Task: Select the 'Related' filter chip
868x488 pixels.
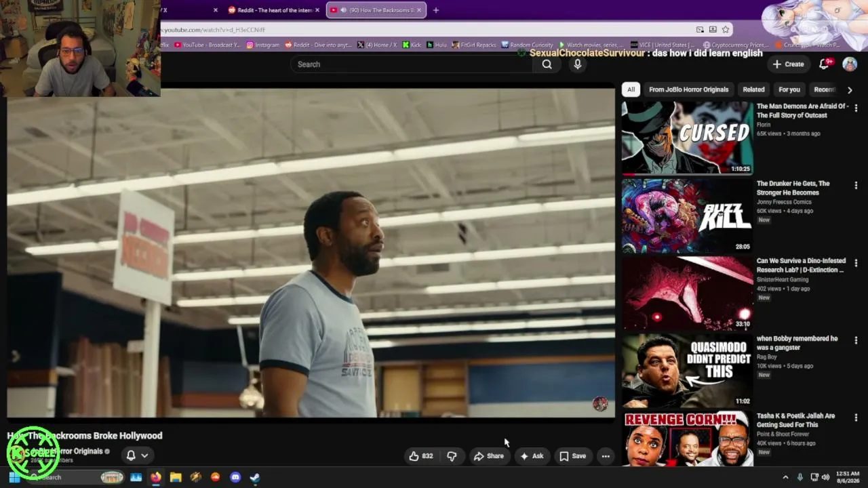Action: point(753,89)
